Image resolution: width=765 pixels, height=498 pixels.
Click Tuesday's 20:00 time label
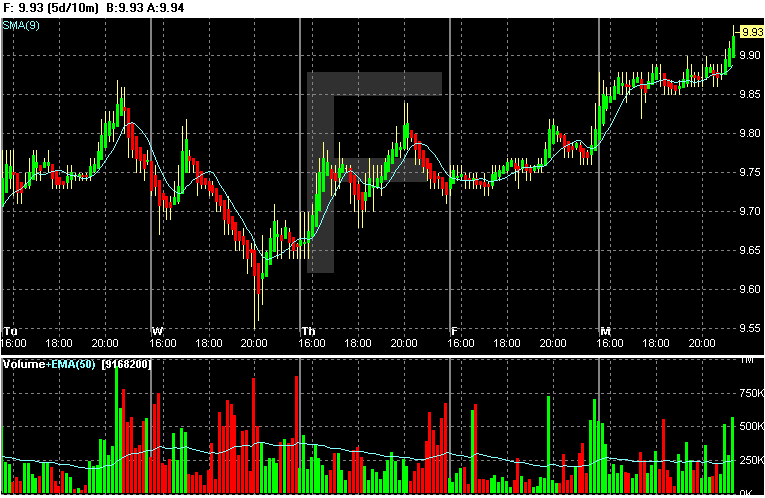coord(104,343)
